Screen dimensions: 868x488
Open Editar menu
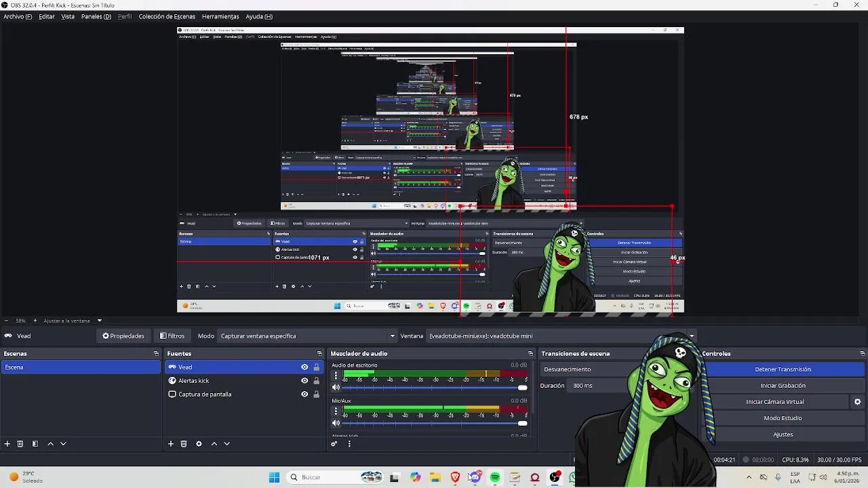(47, 16)
